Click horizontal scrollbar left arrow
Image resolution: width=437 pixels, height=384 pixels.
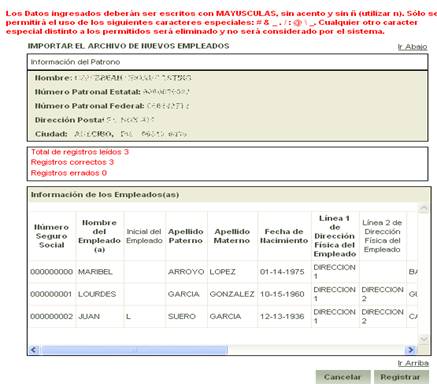pyautogui.click(x=34, y=350)
